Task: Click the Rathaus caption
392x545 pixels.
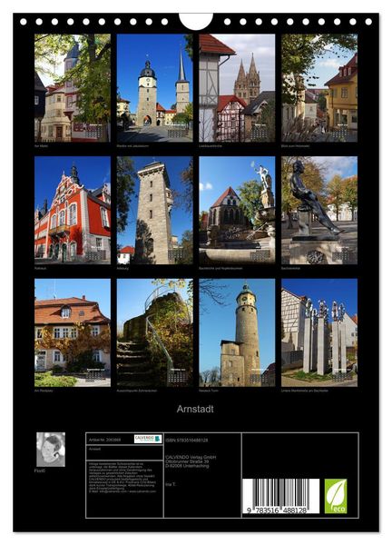Action: point(41,268)
